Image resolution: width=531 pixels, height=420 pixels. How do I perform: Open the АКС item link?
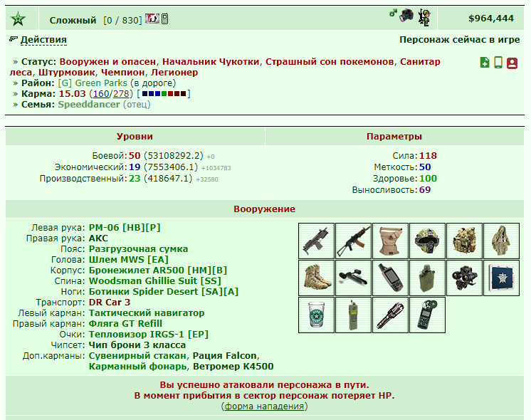tap(98, 238)
